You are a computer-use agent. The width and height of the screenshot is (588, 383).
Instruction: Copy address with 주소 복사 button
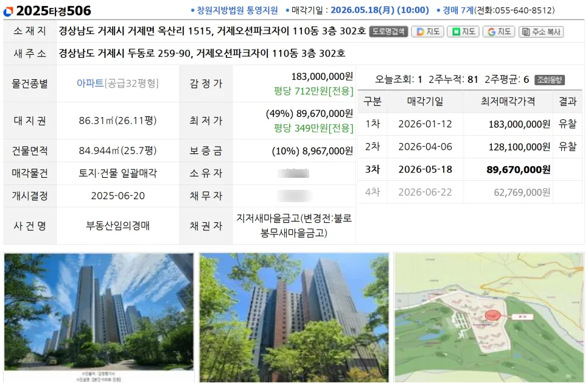[541, 32]
